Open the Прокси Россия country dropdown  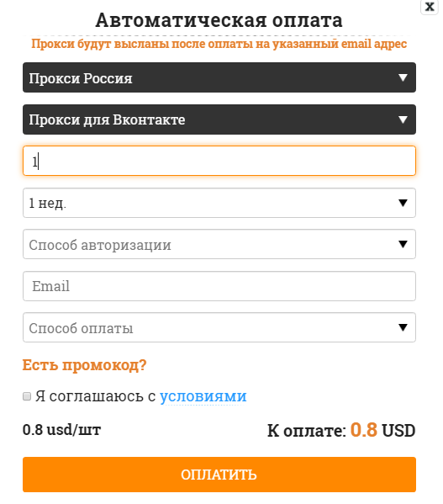219,77
